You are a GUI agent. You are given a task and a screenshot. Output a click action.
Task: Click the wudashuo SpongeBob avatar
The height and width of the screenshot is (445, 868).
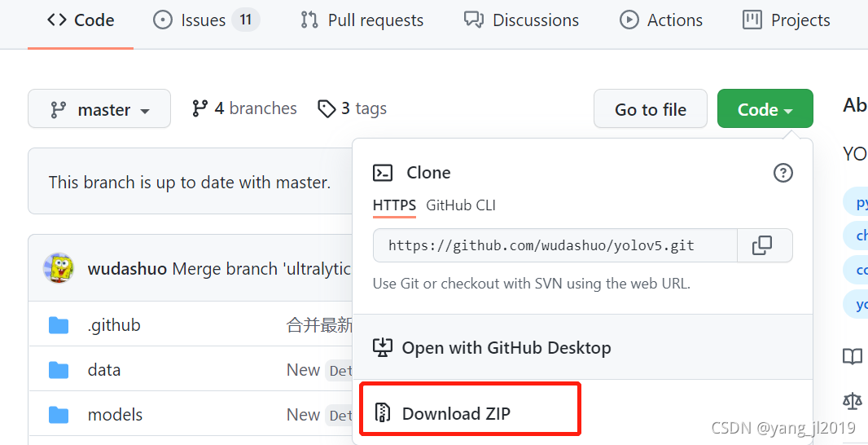click(x=59, y=269)
